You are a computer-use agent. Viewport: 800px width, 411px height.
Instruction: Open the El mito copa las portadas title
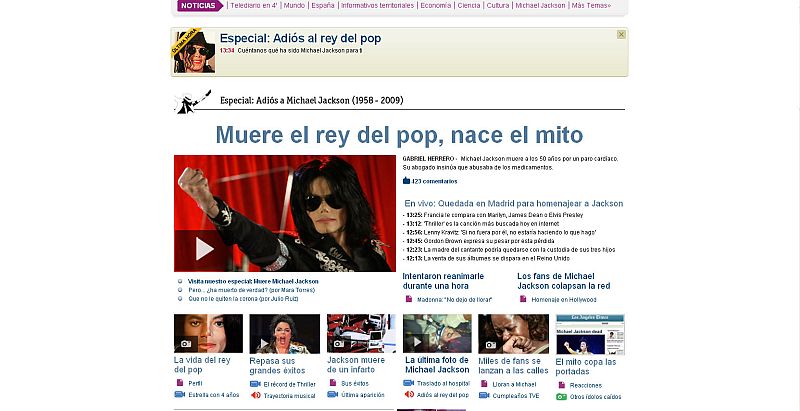pos(586,367)
